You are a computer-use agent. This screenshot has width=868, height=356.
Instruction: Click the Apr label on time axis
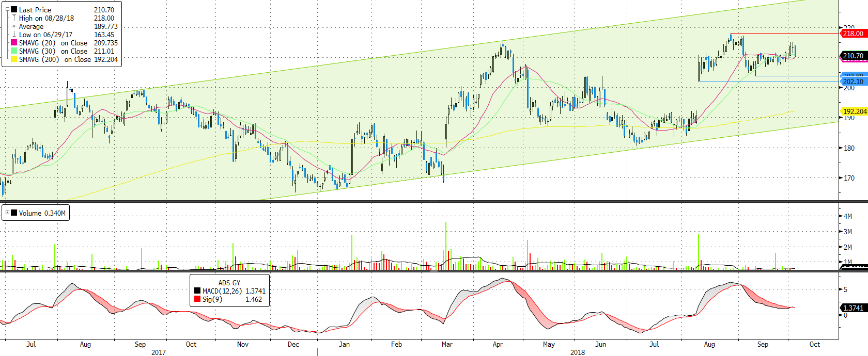coord(498,344)
